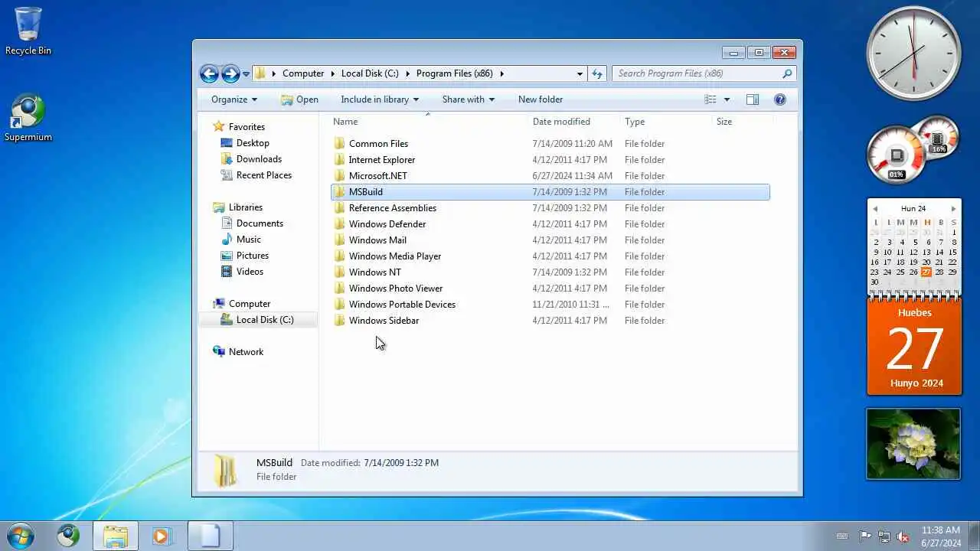The height and width of the screenshot is (551, 980).
Task: Select the MSBuild folder row
Action: tap(550, 192)
